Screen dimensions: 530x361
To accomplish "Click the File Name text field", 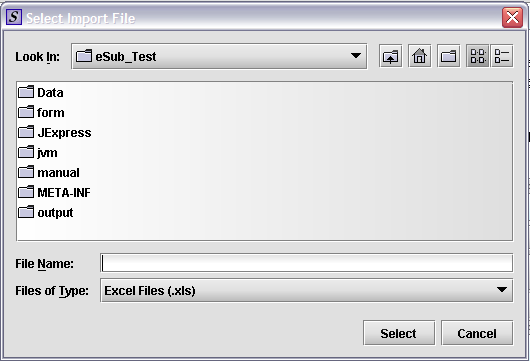I will click(307, 263).
